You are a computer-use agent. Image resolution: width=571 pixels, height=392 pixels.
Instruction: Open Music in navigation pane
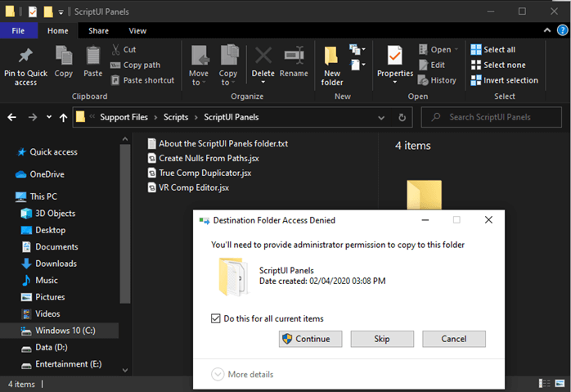(x=39, y=280)
